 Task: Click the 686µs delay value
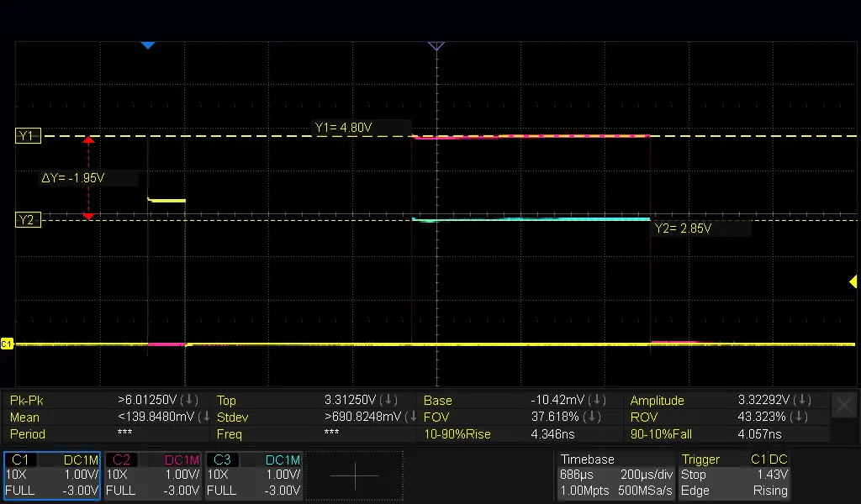pos(577,475)
